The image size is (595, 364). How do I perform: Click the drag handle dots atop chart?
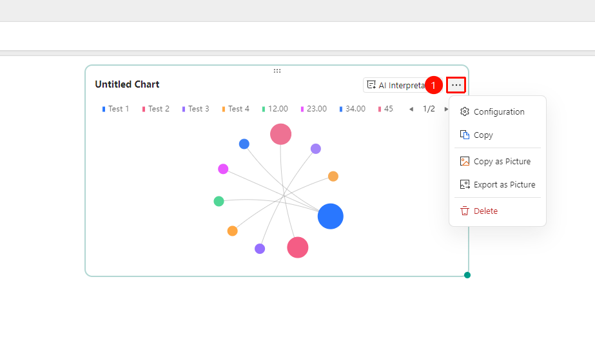(x=277, y=71)
